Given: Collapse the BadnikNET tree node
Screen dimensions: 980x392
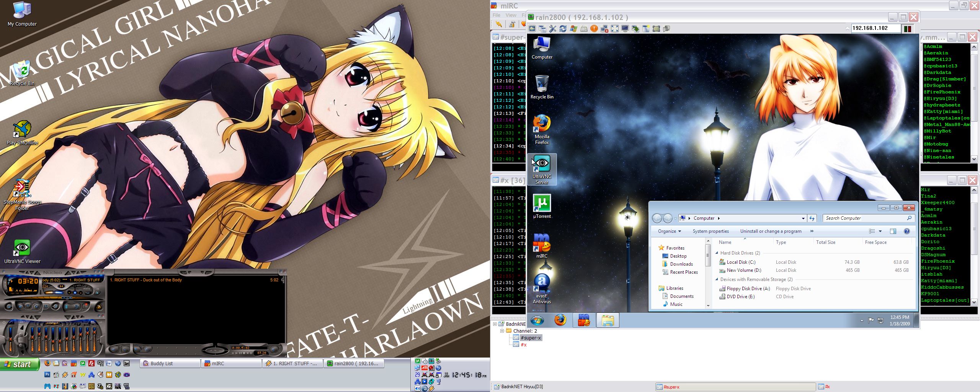Looking at the screenshot, I should coord(495,324).
